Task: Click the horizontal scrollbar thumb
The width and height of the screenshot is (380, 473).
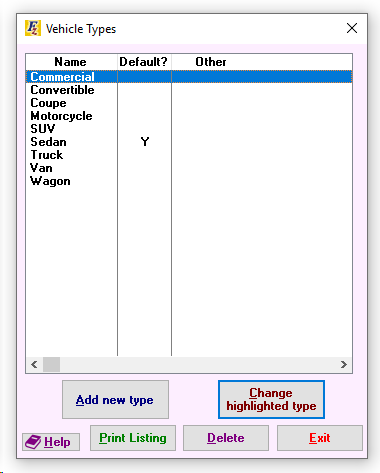Action: [51, 364]
